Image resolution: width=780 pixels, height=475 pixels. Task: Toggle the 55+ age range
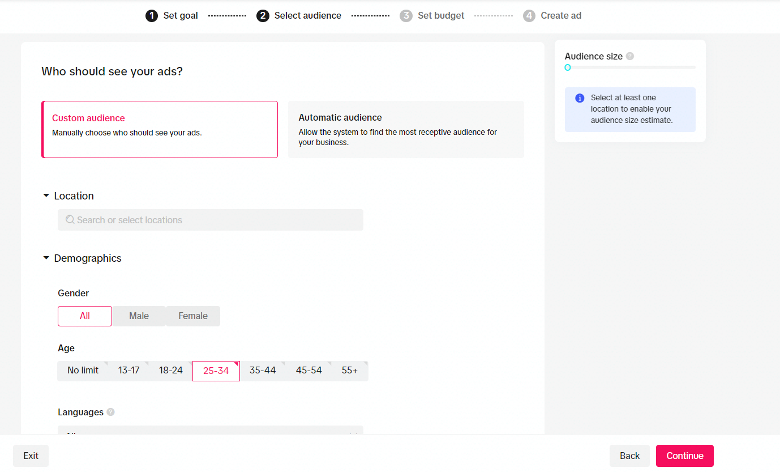click(349, 371)
